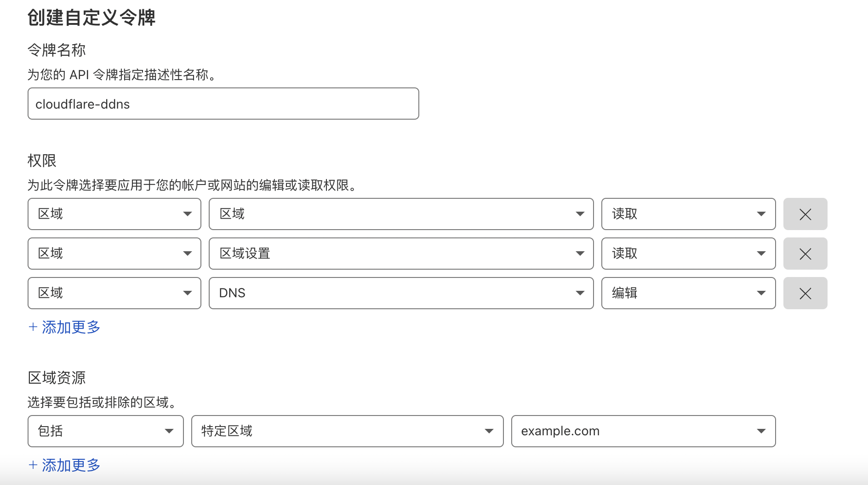Open the 编辑 access level dropdown
This screenshot has height=485, width=868.
click(x=688, y=293)
